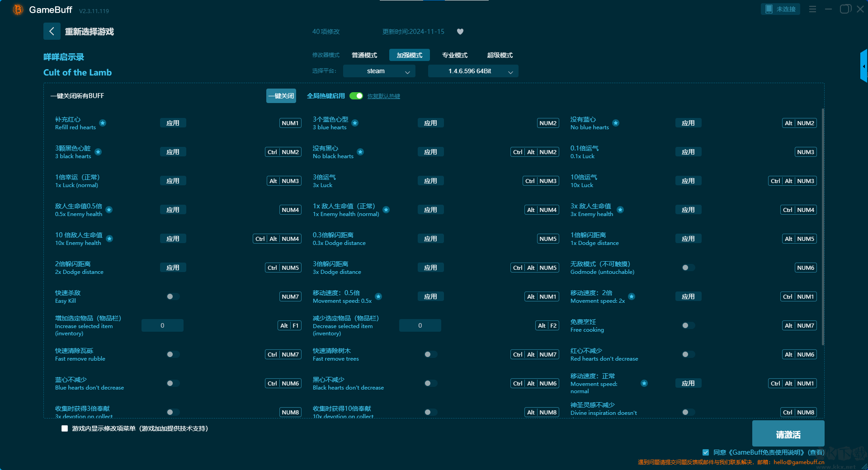Click the 请激活 activate button
868x470 pixels.
[x=788, y=433]
